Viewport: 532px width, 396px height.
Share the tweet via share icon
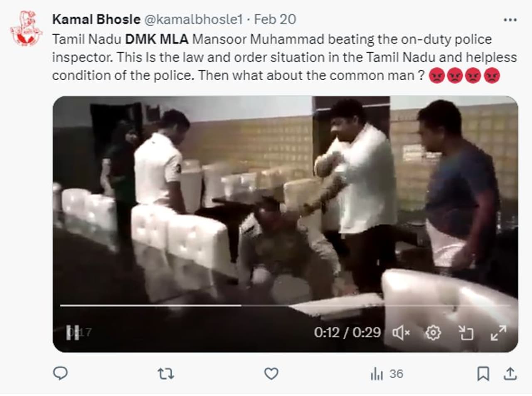pyautogui.click(x=510, y=374)
